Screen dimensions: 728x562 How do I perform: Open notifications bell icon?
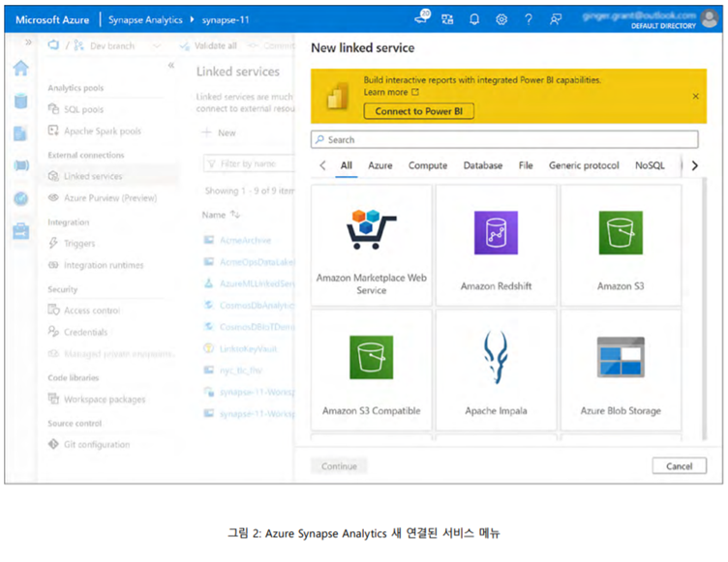[474, 19]
